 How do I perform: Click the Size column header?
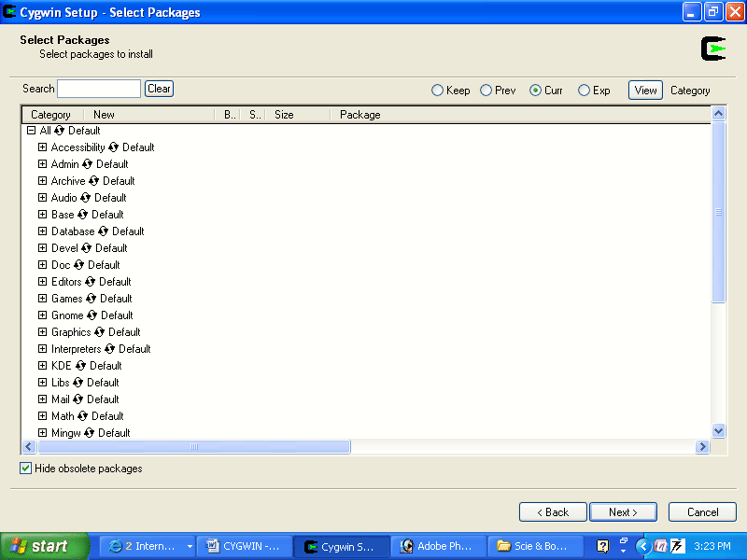pos(298,115)
